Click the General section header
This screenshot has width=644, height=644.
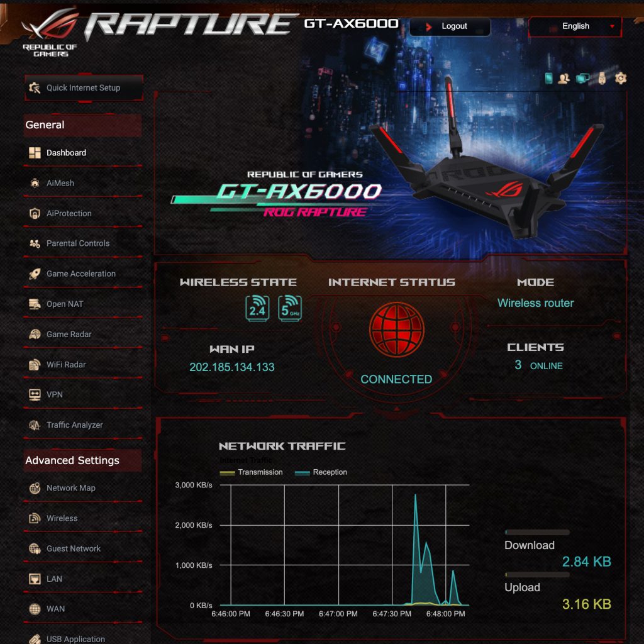[82, 125]
